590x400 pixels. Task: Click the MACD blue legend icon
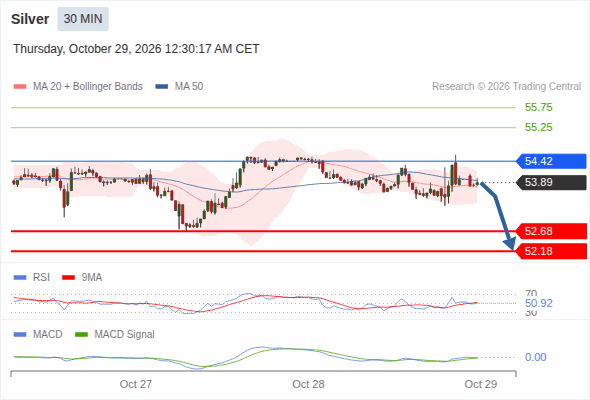pos(20,335)
